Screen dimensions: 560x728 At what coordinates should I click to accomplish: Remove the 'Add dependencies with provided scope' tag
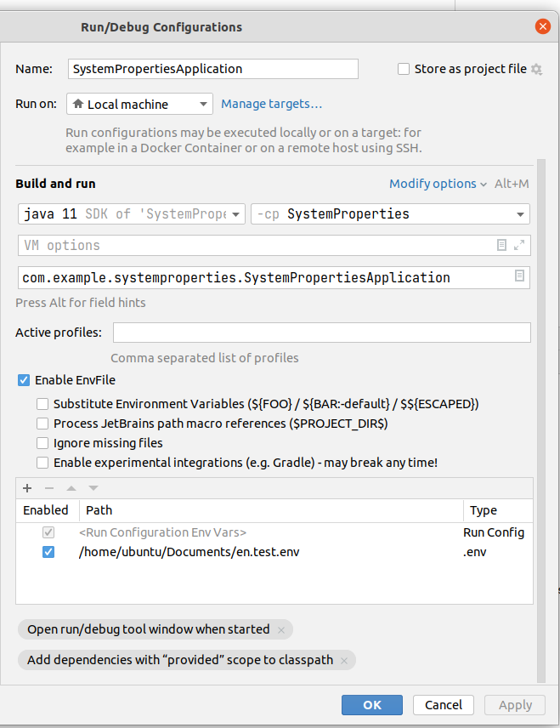click(x=344, y=661)
